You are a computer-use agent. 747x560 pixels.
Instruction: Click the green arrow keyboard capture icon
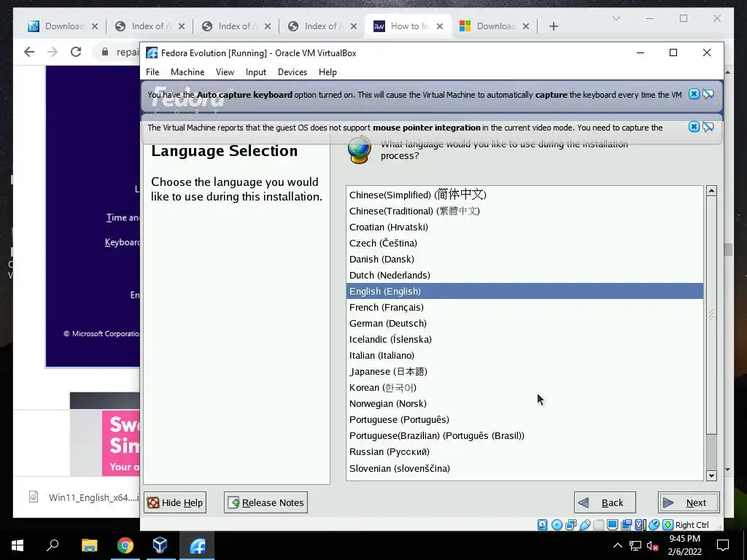coord(668,525)
